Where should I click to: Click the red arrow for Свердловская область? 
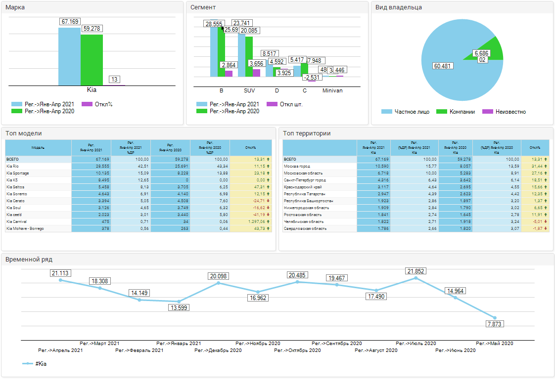pos(546,228)
